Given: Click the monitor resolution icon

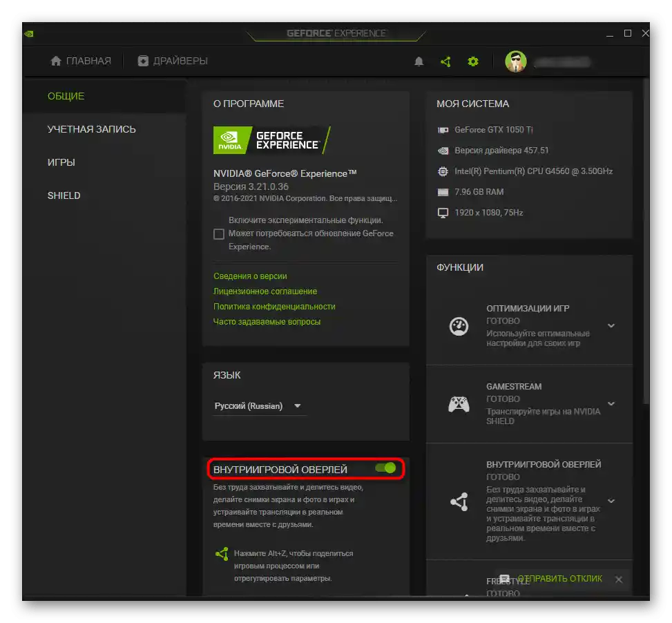Looking at the screenshot, I should tap(443, 213).
